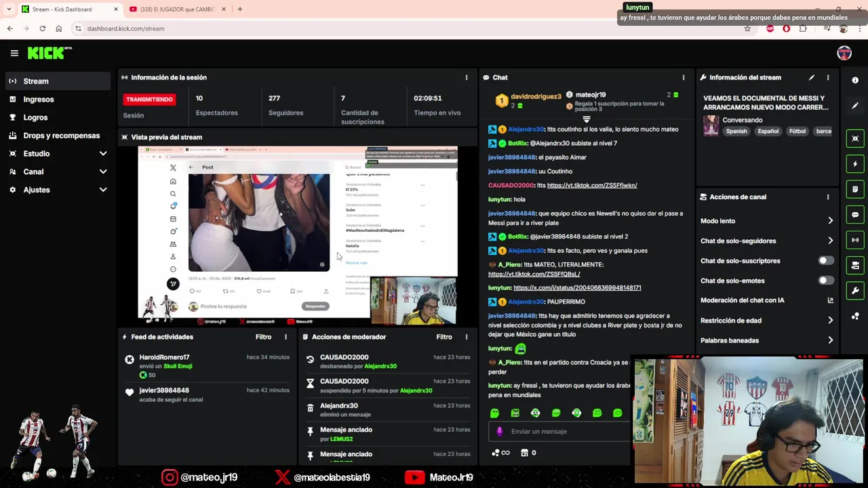The width and height of the screenshot is (868, 488).
Task: Click the Español tag chip
Action: (768, 131)
